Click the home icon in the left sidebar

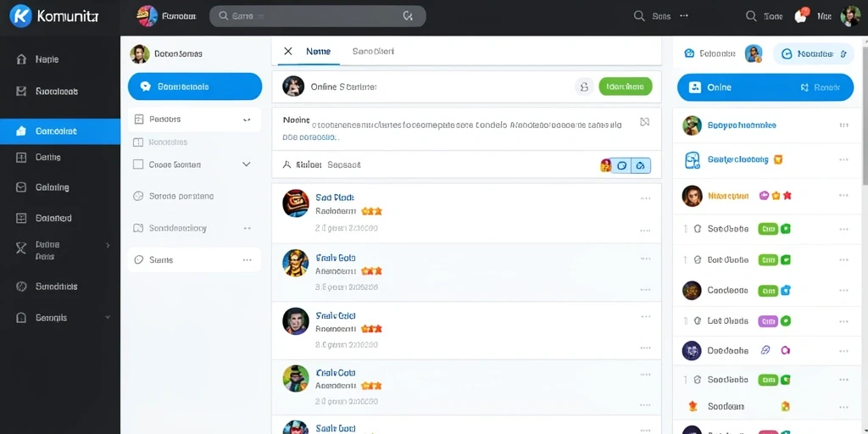point(21,59)
